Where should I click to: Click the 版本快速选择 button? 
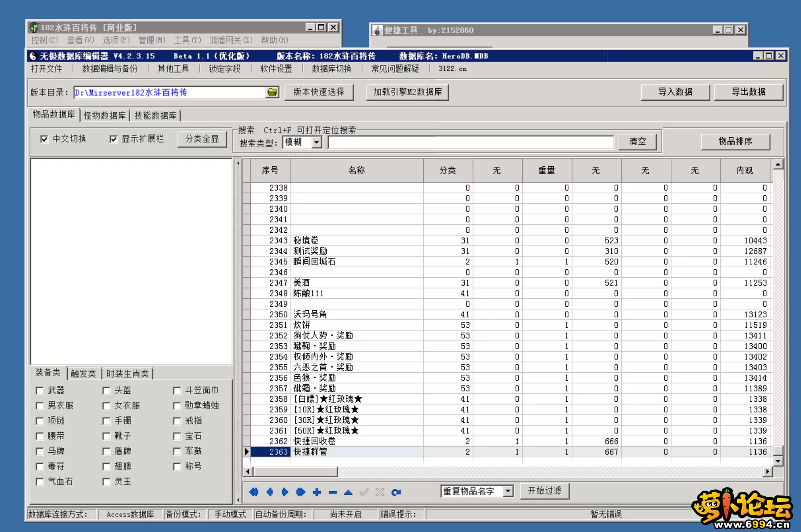[319, 92]
